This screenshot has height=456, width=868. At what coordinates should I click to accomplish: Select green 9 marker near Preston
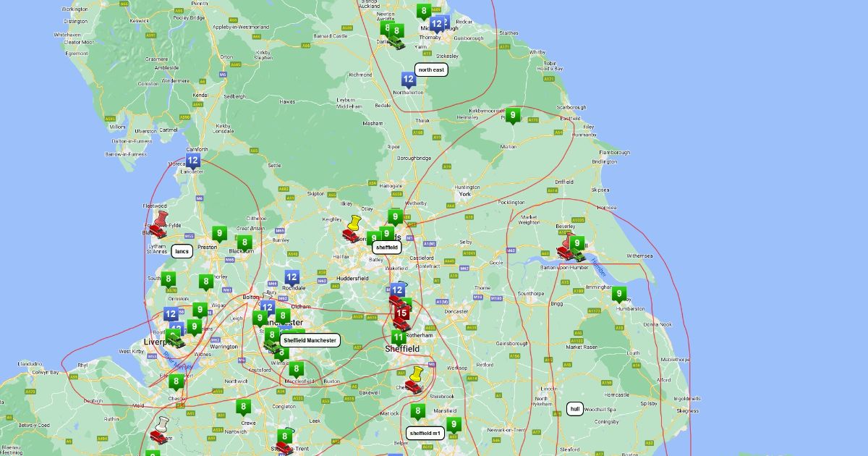[219, 234]
